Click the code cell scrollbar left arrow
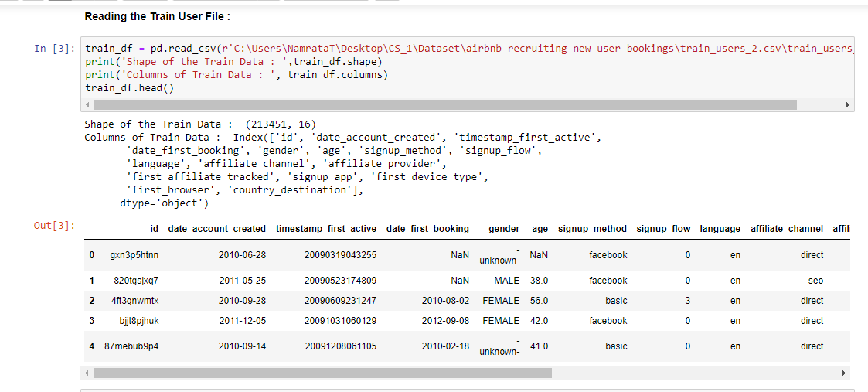868x392 pixels. coord(88,104)
